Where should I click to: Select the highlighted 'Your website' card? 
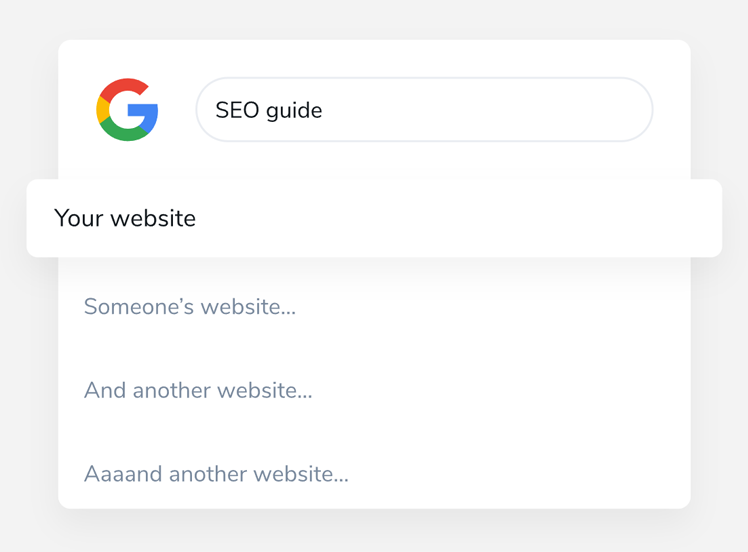click(x=374, y=218)
